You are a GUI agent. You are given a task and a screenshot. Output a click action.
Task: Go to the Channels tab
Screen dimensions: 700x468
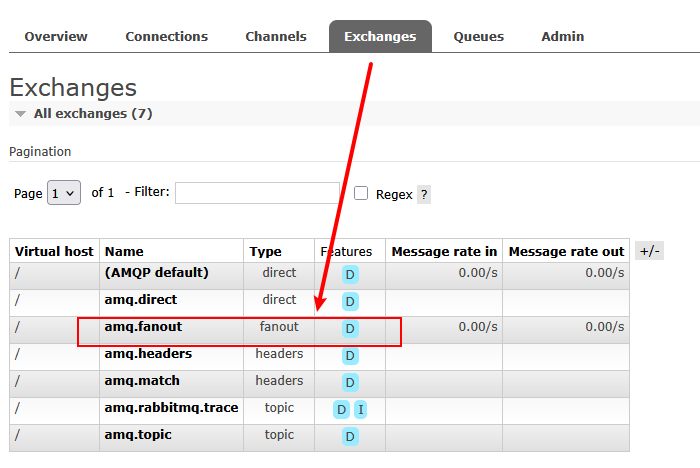[x=276, y=36]
